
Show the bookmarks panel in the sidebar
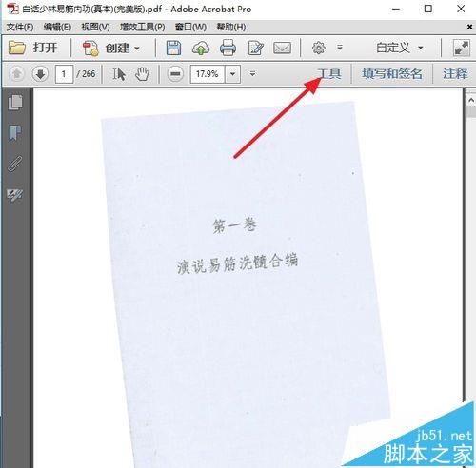click(x=15, y=133)
